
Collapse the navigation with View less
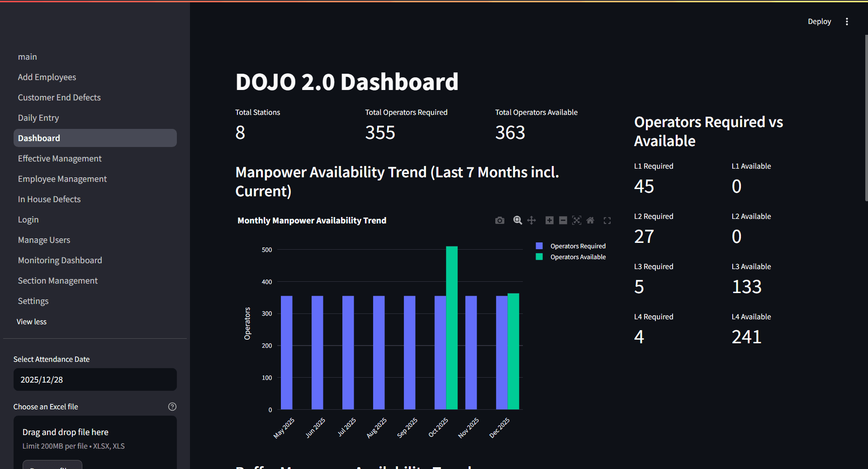tap(31, 322)
